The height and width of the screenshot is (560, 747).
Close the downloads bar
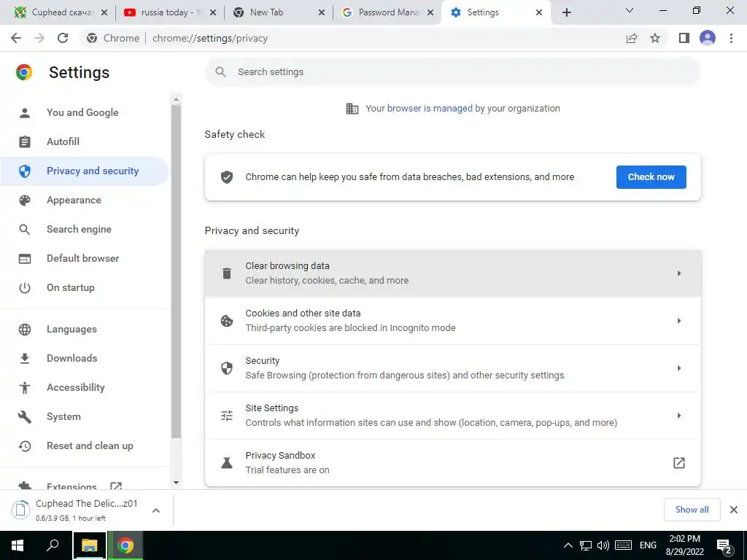[734, 510]
